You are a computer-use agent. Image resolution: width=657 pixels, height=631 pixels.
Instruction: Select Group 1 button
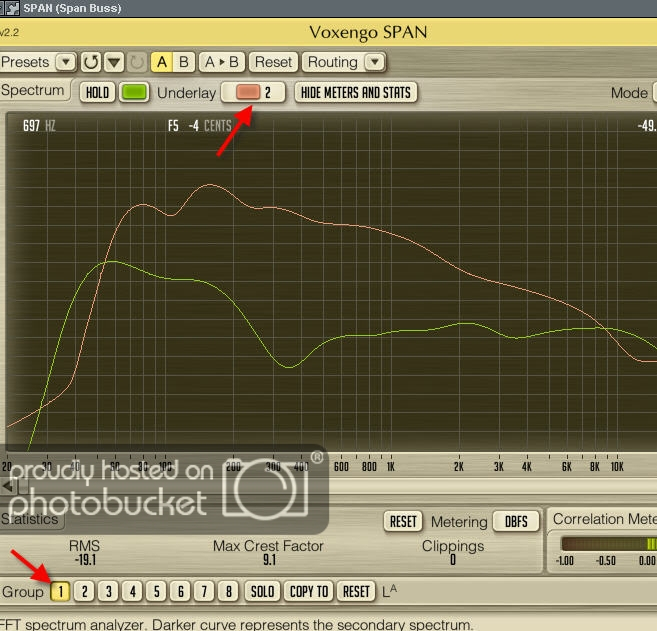pos(60,592)
